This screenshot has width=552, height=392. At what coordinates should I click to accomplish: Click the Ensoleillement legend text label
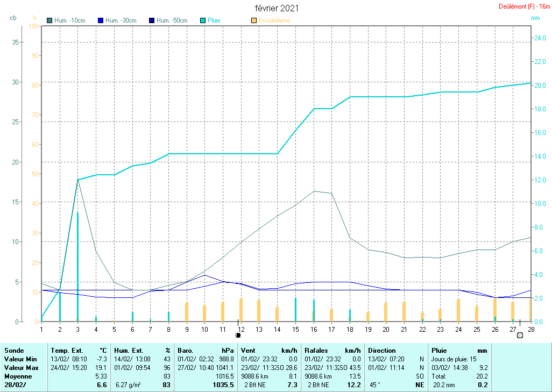coord(274,20)
